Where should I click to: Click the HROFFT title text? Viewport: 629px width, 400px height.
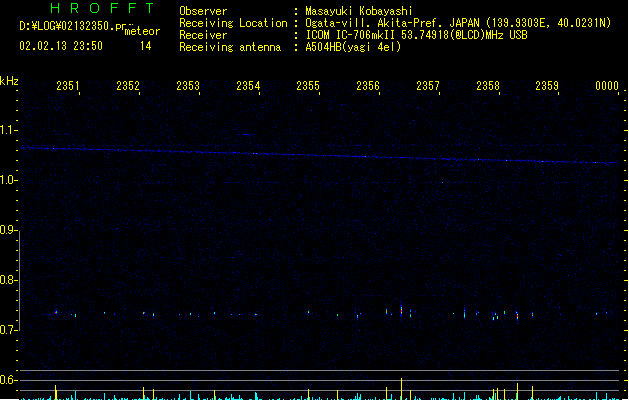[x=103, y=8]
